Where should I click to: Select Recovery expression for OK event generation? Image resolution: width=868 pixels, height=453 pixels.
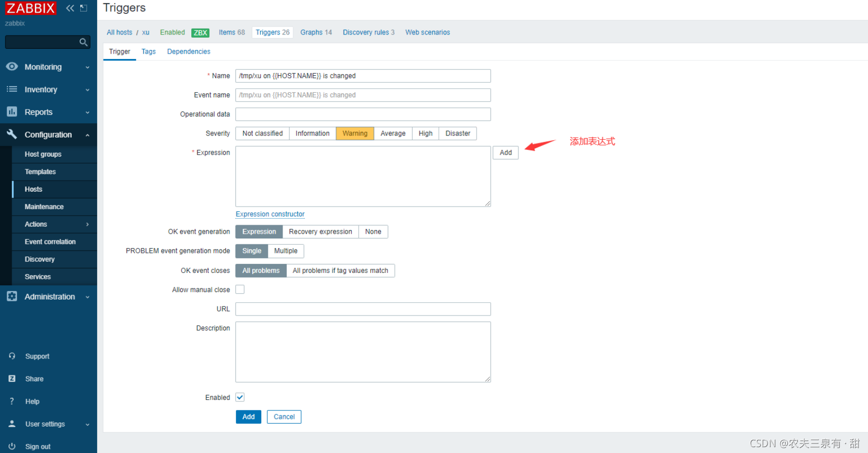[x=320, y=232]
